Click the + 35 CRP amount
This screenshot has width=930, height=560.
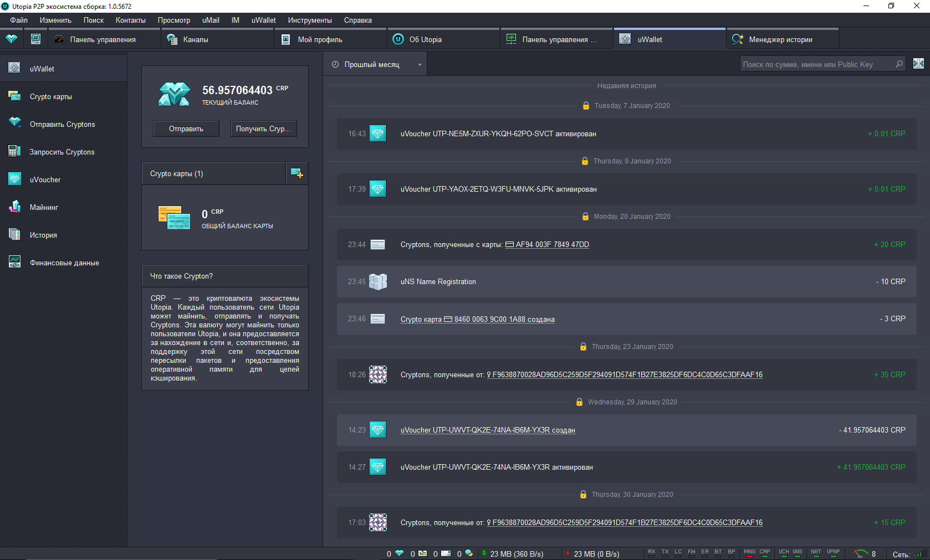(x=890, y=374)
